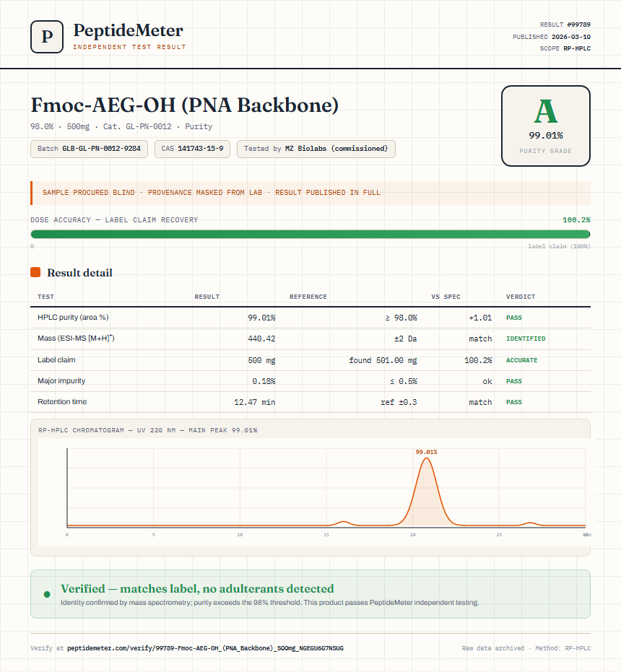Click the found 501.00 mg reference cell
The height and width of the screenshot is (672, 621).
[383, 360]
